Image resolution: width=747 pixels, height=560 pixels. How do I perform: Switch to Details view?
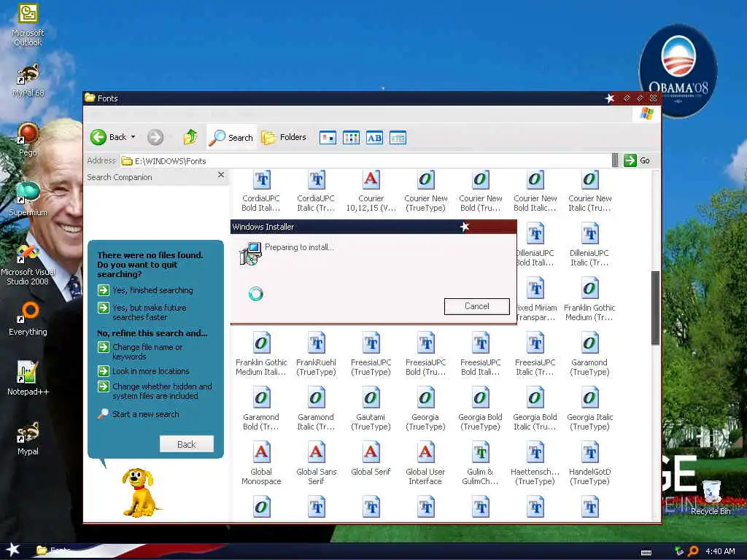coord(398,138)
